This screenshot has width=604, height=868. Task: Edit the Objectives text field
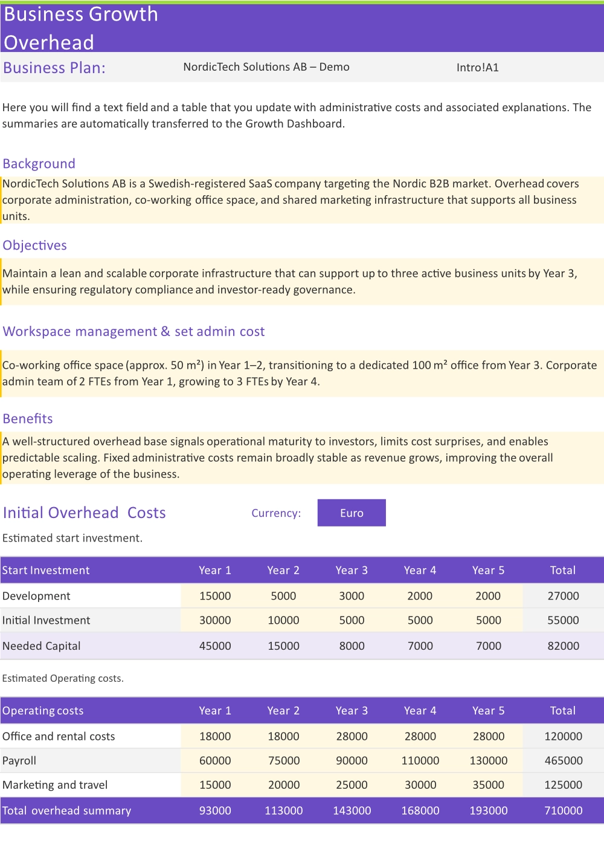[302, 282]
